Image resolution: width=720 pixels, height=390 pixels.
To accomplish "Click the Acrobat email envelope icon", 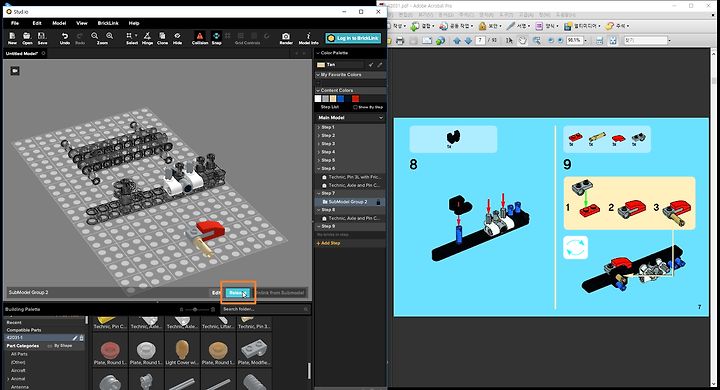I will 427,40.
